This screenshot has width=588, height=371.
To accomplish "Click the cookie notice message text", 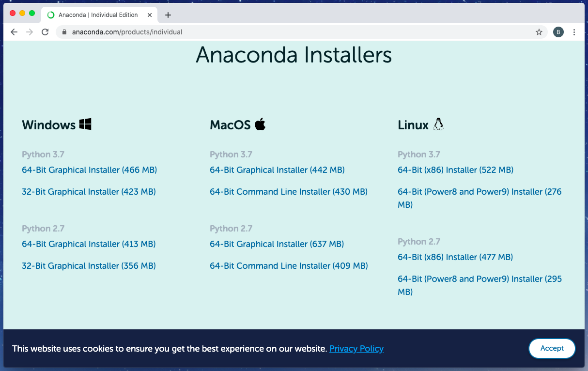I will point(170,349).
